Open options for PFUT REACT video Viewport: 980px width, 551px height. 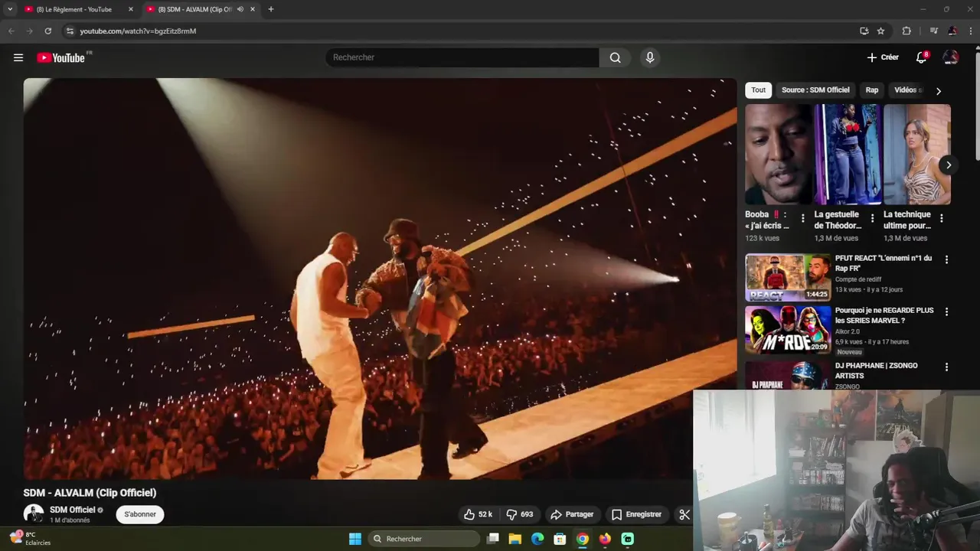point(946,260)
